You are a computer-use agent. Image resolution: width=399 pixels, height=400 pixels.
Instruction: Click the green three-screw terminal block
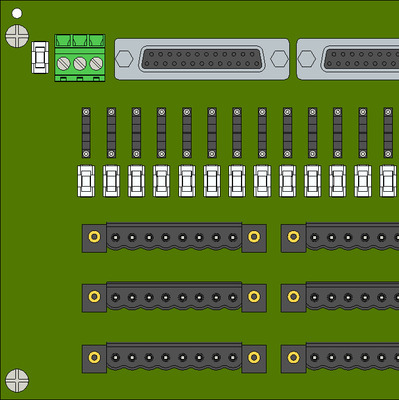pyautogui.click(x=80, y=58)
